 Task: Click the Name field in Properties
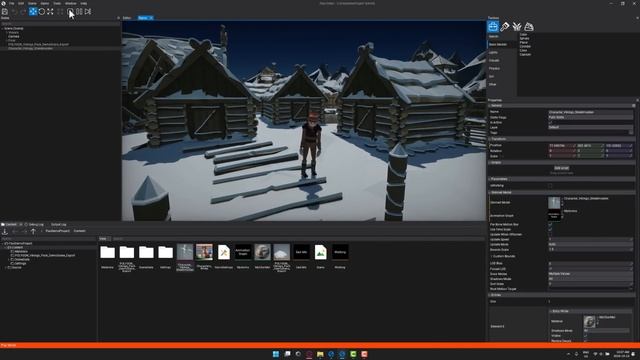click(x=590, y=112)
